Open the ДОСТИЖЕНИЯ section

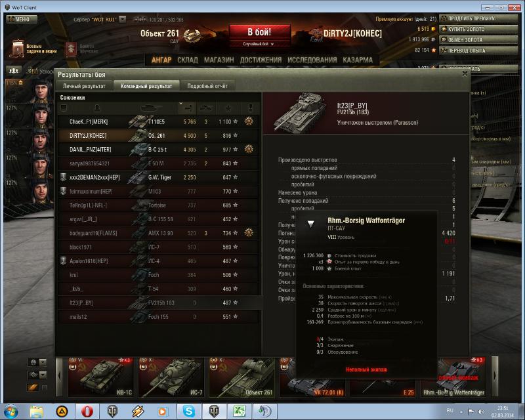pos(261,60)
